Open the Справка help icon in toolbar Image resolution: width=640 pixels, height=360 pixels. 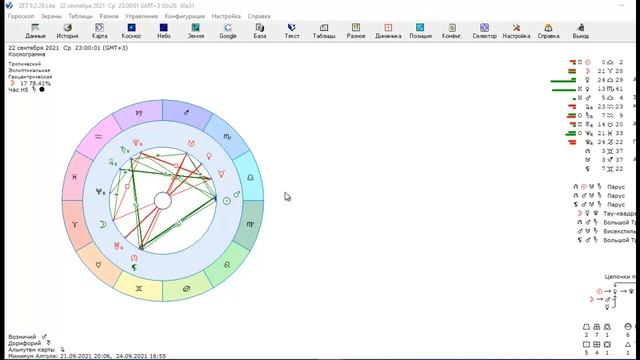(548, 31)
